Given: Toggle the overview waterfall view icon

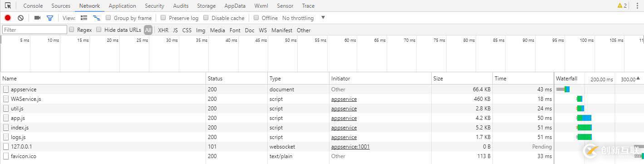Looking at the screenshot, I should 97,18.
